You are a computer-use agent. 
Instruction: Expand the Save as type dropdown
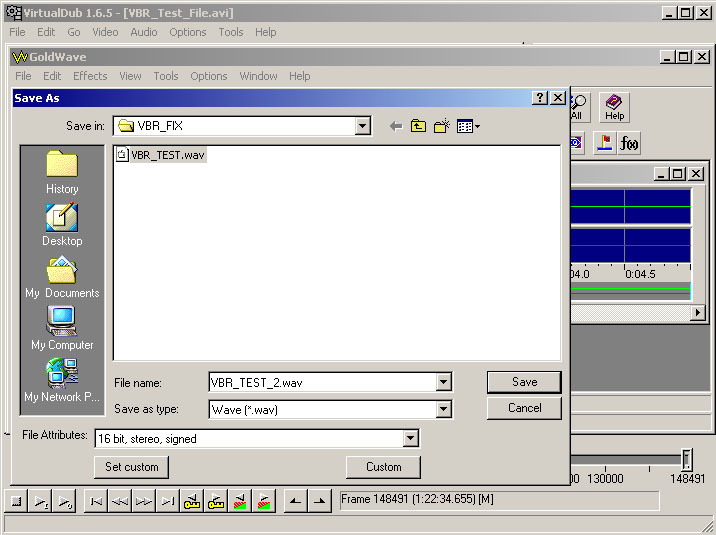tap(443, 409)
